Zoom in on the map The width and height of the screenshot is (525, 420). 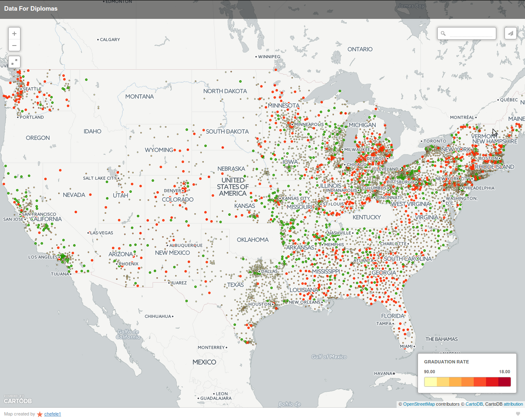click(14, 34)
